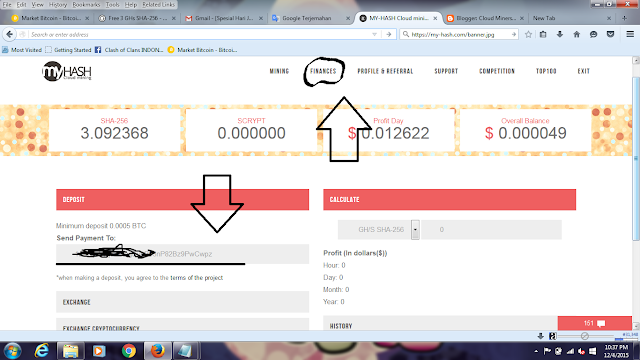Switch to the Gmail tab
The width and height of the screenshot is (640, 360).
click(x=224, y=18)
